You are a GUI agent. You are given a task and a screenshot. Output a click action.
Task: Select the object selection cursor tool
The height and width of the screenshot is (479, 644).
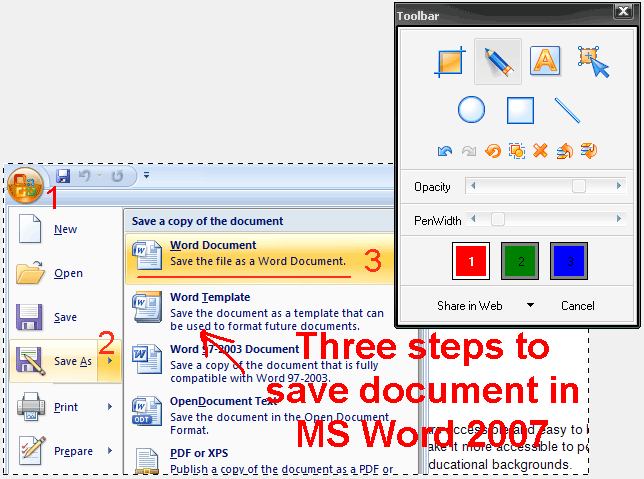593,62
